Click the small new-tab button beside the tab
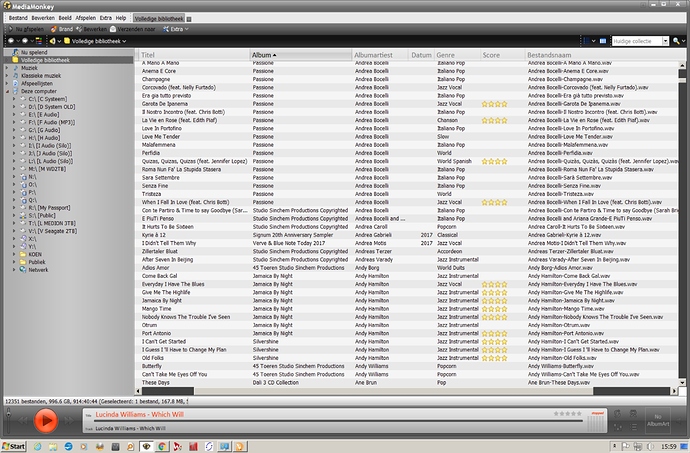Image resolution: width=690 pixels, height=453 pixels. 189,19
